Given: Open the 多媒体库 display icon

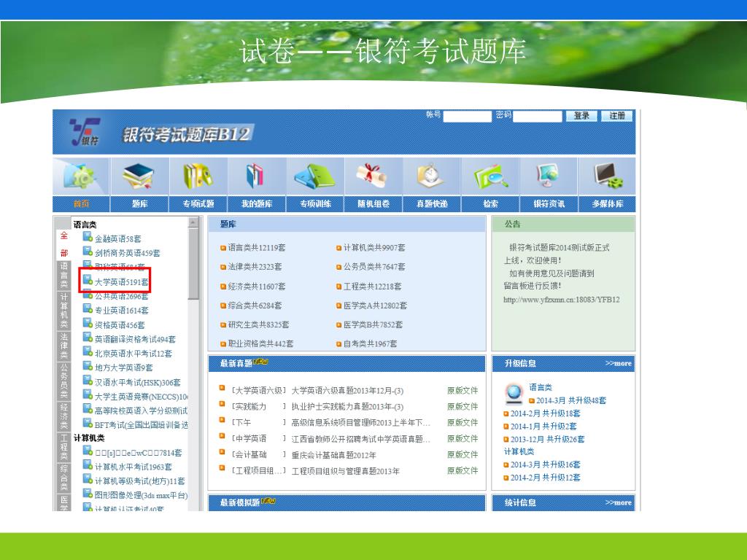Looking at the screenshot, I should pos(608,176).
